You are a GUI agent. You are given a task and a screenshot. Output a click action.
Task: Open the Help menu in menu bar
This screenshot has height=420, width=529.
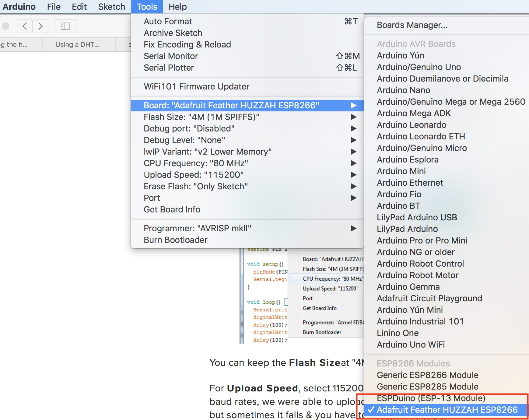tap(177, 7)
